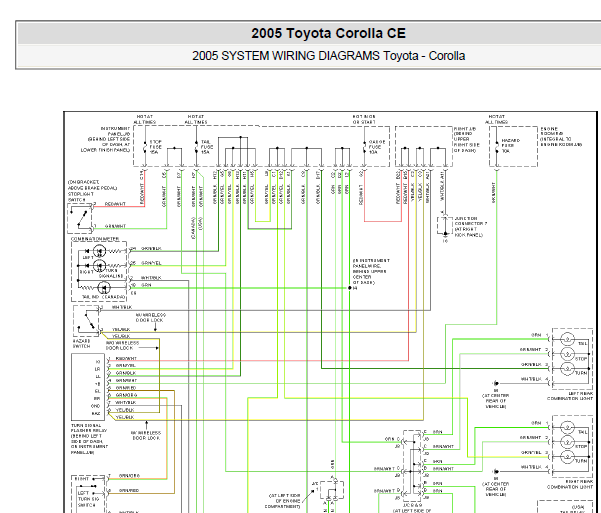This screenshot has width=601, height=513.
Task: Click the 'W/O WIRELESS DOOR LOCK' note
Action: [122, 345]
